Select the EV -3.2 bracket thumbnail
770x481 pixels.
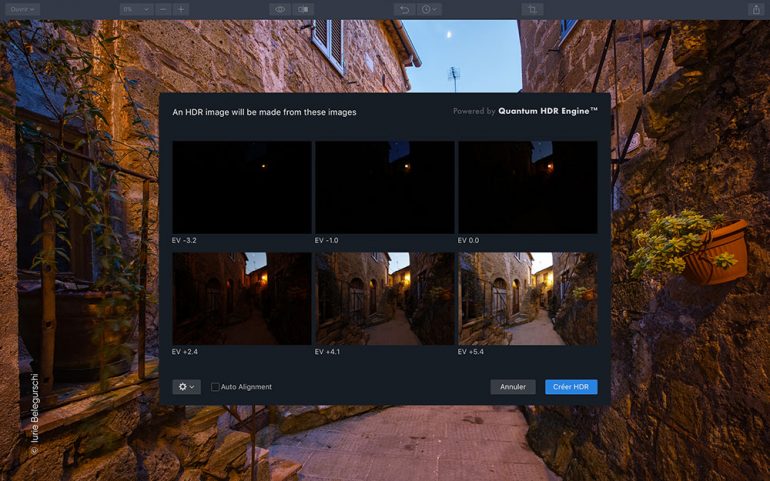241,187
